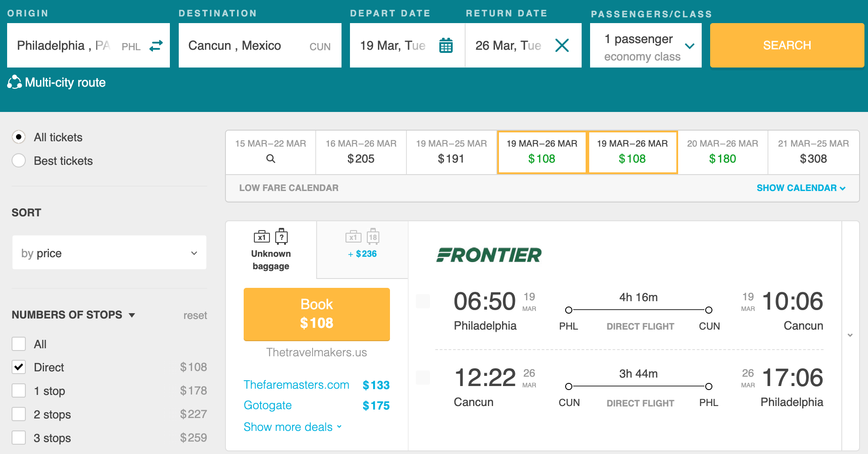Enable the 1 stop checkbox
This screenshot has width=868, height=454.
coord(19,390)
